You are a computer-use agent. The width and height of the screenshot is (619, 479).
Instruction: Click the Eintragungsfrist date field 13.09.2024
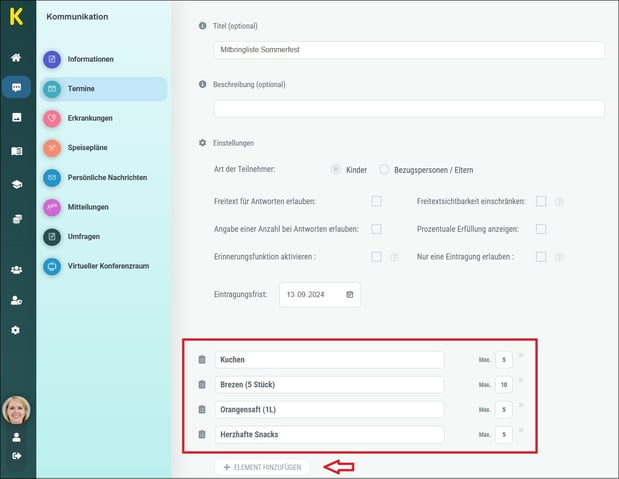pos(319,295)
